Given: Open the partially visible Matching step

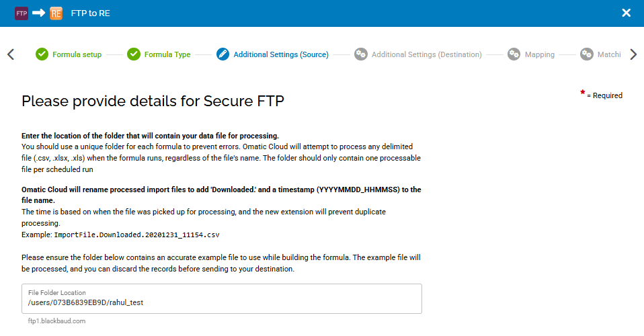Looking at the screenshot, I should click(608, 55).
